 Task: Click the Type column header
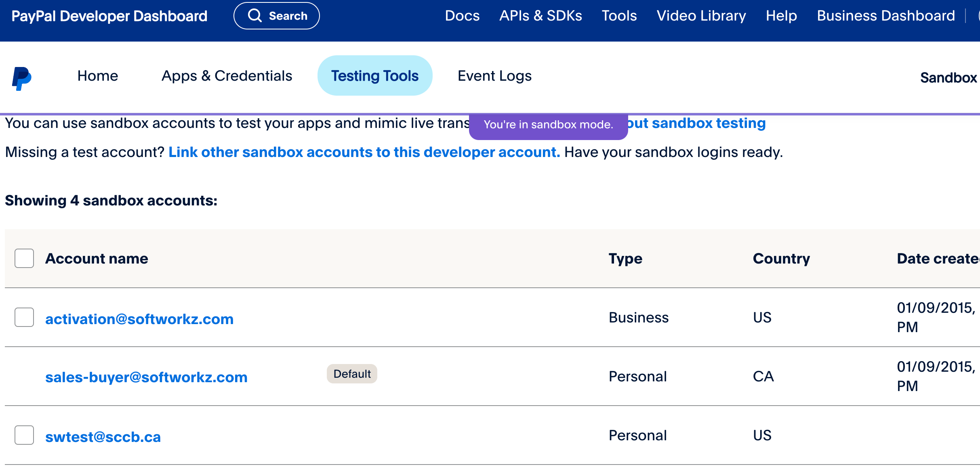(625, 258)
